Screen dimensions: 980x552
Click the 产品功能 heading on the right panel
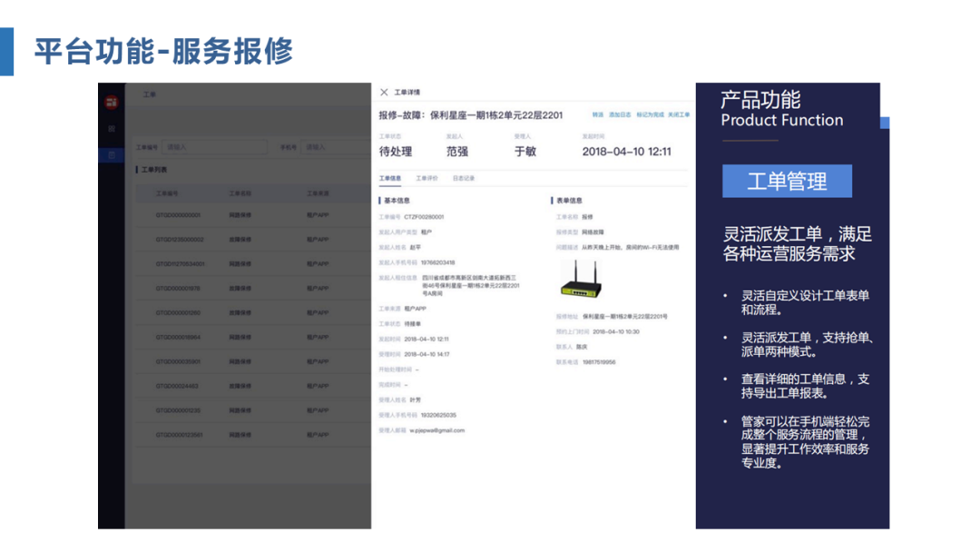[x=760, y=99]
